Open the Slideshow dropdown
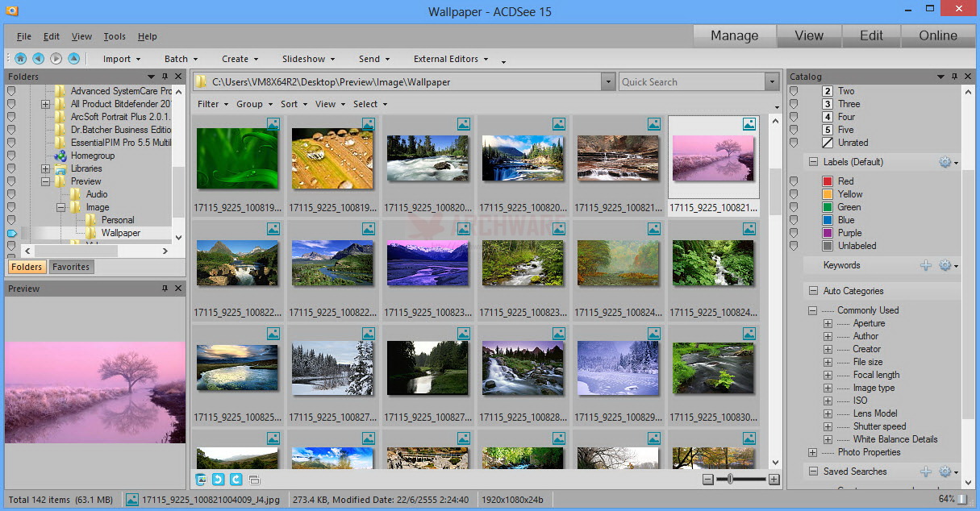The height and width of the screenshot is (511, 980). [308, 59]
